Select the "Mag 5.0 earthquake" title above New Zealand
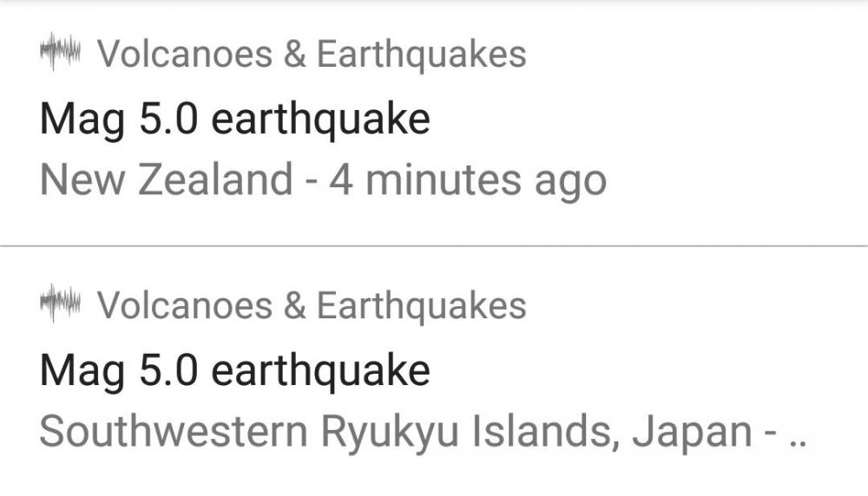The image size is (868, 496). [234, 118]
